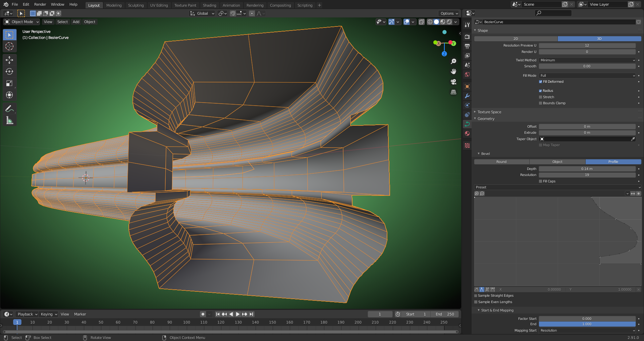This screenshot has height=341, width=644.
Task: Select the Measure tool
Action: click(x=9, y=120)
